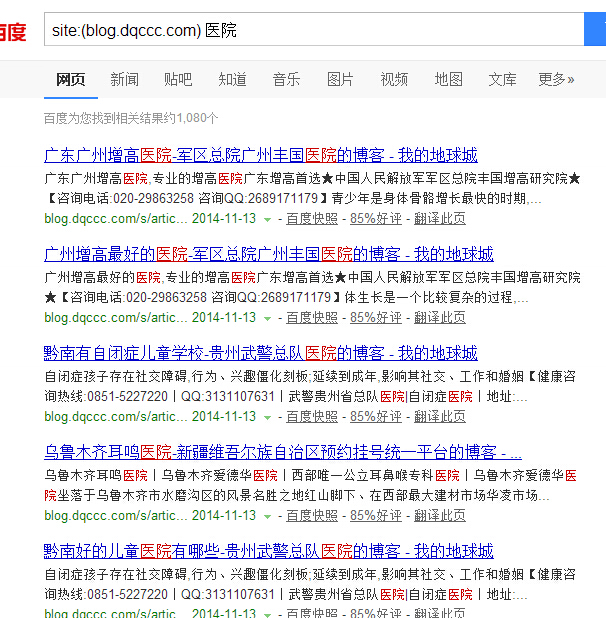Open result 广州增高最好的医院-军区总院广州丰国医院的博客
Image resolution: width=606 pixels, height=618 pixels.
tap(269, 254)
